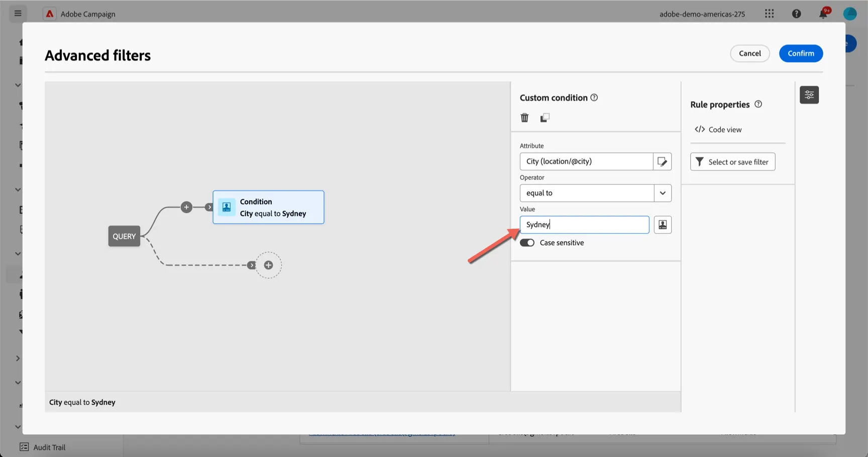The image size is (868, 457).
Task: Disable the Case sensitive toggle
Action: 527,243
